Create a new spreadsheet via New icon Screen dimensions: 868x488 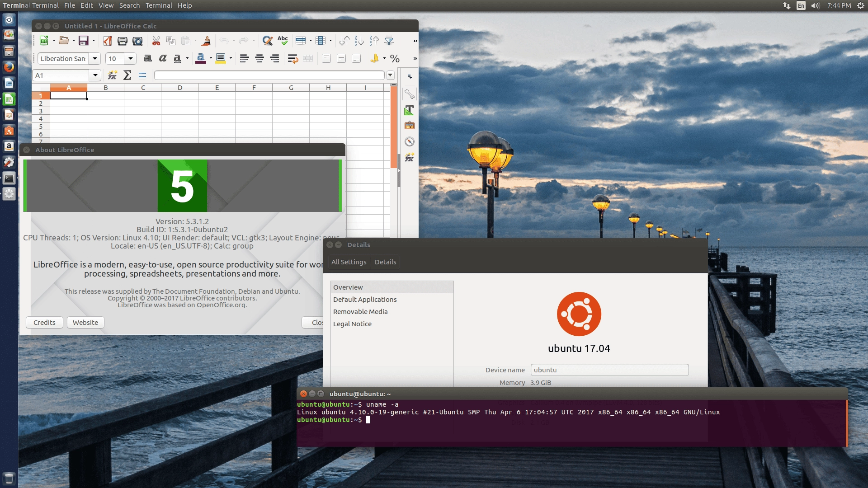(x=44, y=41)
